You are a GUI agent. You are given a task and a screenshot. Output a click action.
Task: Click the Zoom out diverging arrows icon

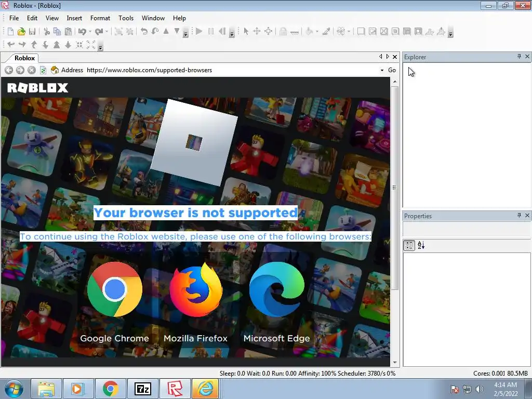91,45
